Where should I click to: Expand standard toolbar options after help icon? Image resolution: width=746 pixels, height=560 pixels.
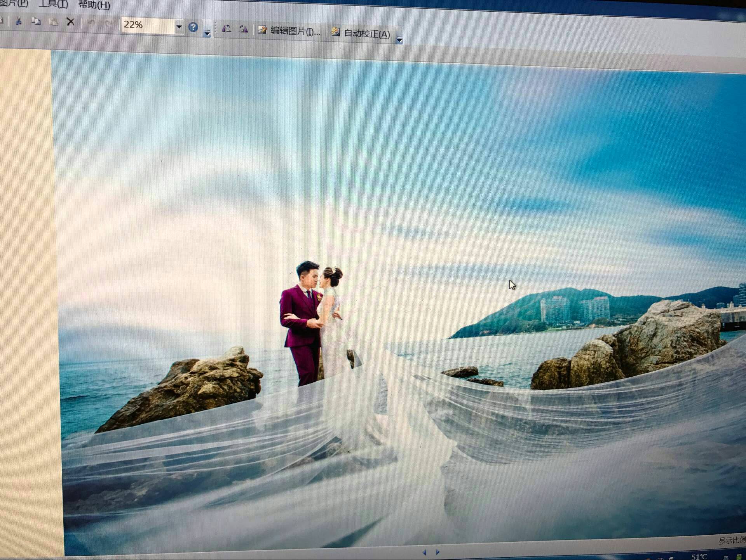pyautogui.click(x=207, y=33)
